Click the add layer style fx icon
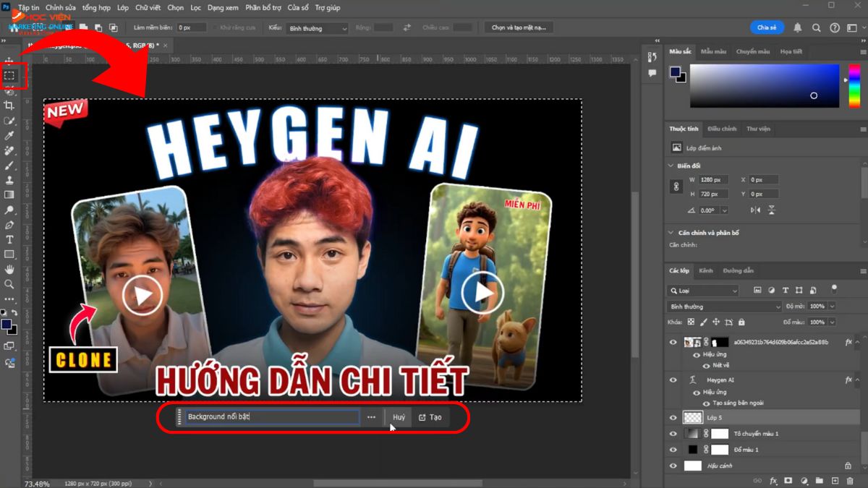The image size is (868, 488). (773, 480)
